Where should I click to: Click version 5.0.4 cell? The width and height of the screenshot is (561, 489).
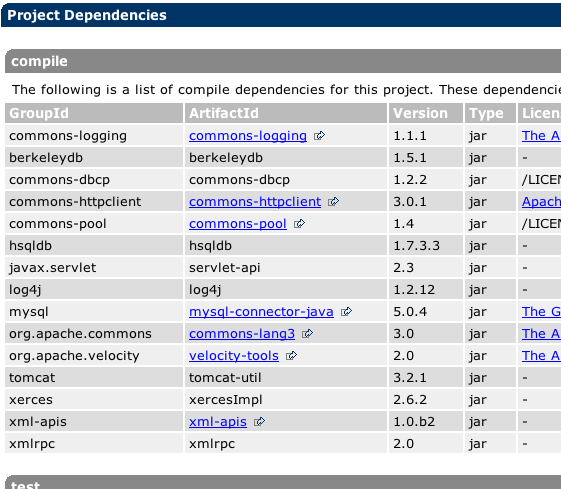[x=426, y=312]
